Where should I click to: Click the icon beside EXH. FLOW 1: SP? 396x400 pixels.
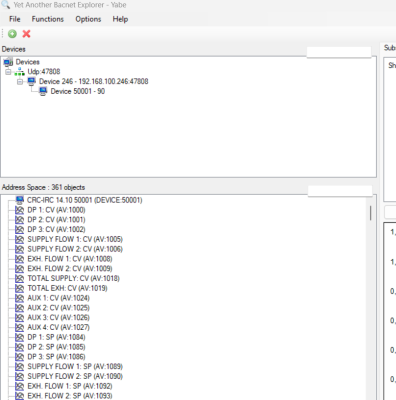20,386
